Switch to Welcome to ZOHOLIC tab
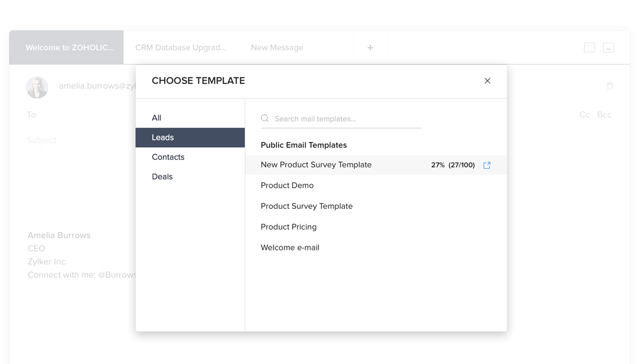 point(70,48)
